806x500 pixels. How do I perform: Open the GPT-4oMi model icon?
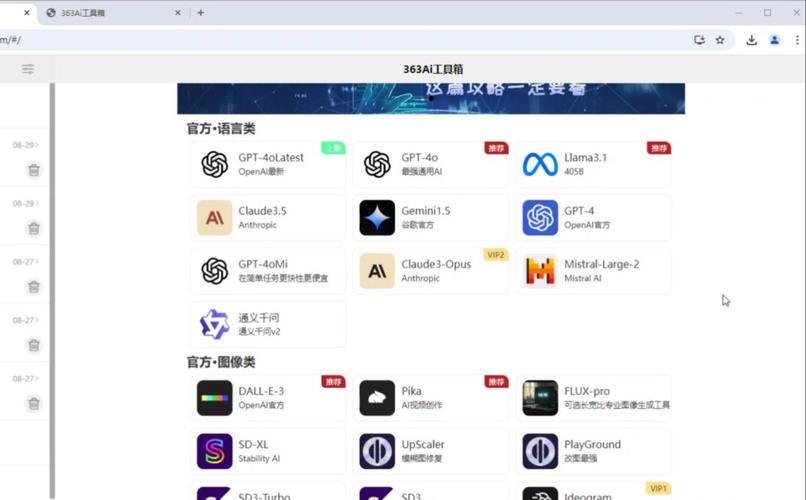[x=214, y=271]
